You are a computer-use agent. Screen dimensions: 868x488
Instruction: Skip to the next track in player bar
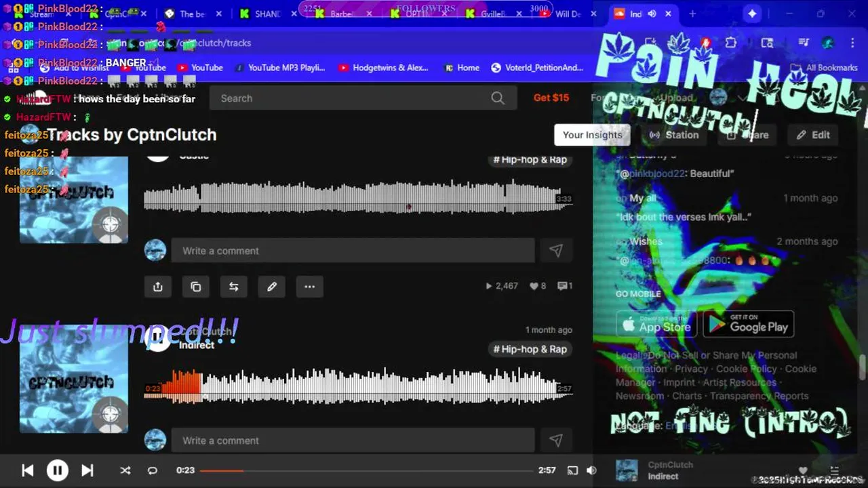point(87,470)
